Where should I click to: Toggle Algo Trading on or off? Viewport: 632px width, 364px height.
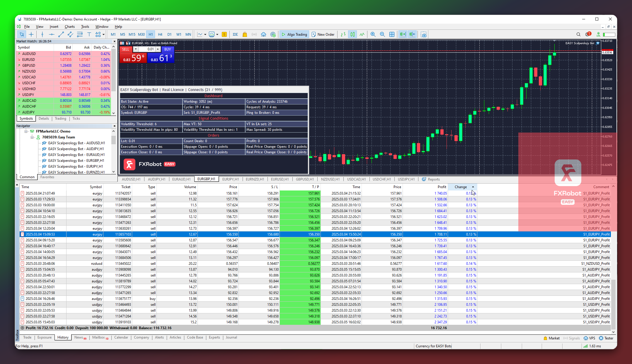tap(294, 35)
